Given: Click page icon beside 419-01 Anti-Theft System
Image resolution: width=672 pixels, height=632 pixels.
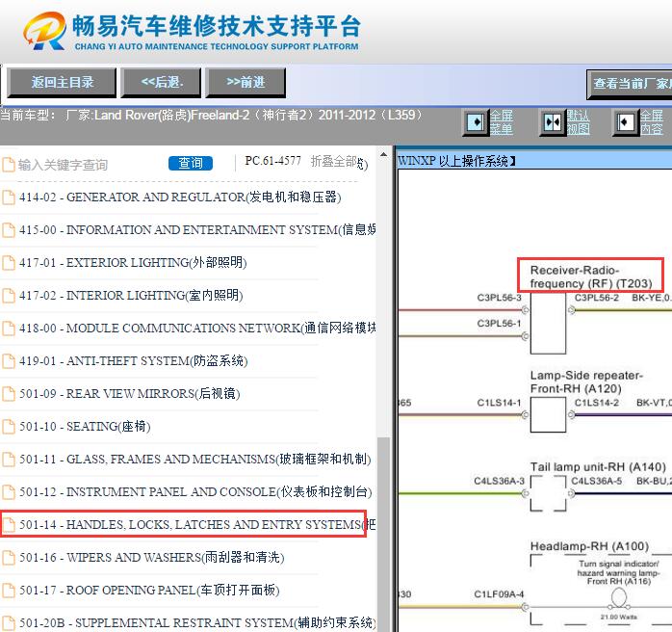Looking at the screenshot, I should pos(8,361).
